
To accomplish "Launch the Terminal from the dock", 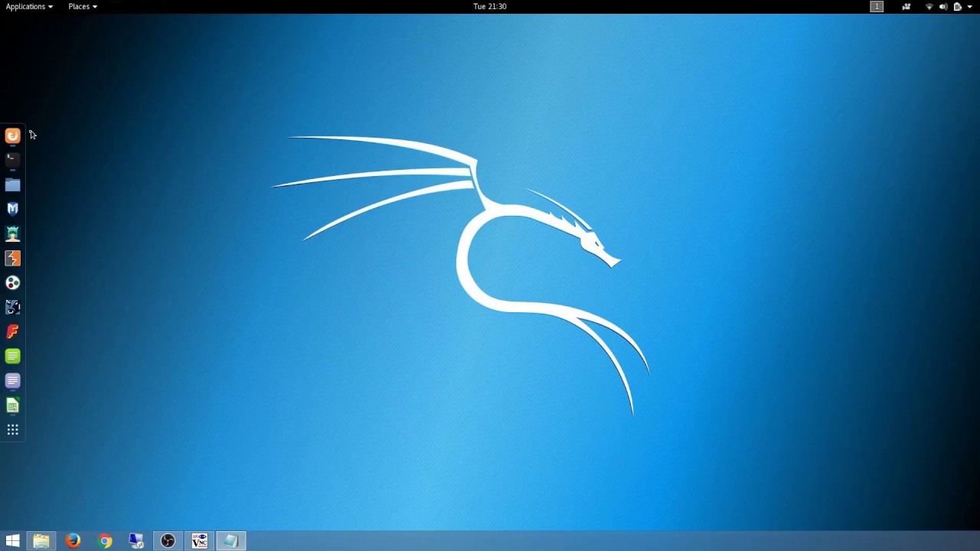I will [x=12, y=160].
